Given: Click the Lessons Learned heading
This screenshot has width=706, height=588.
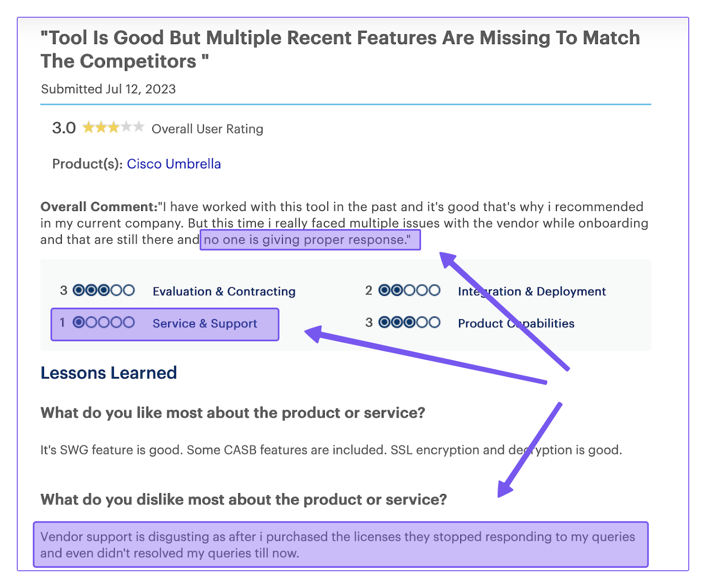Looking at the screenshot, I should point(109,373).
